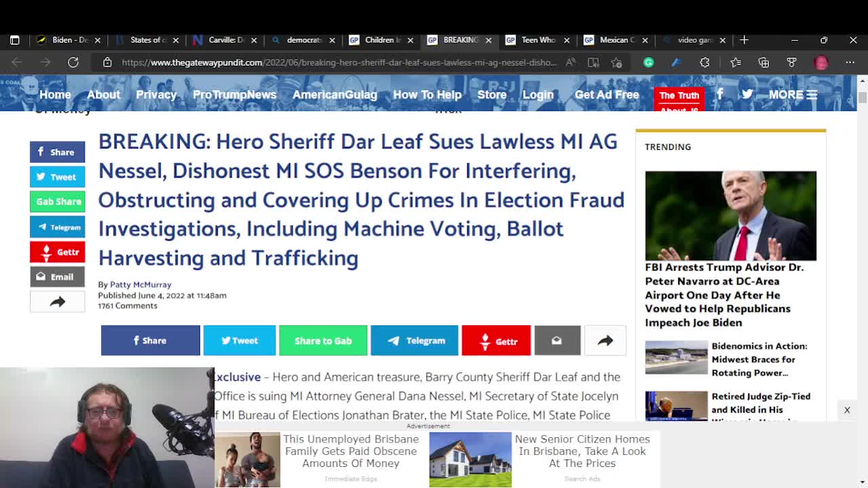Viewport: 868px width, 488px height.
Task: Reload the current page
Action: click(73, 62)
